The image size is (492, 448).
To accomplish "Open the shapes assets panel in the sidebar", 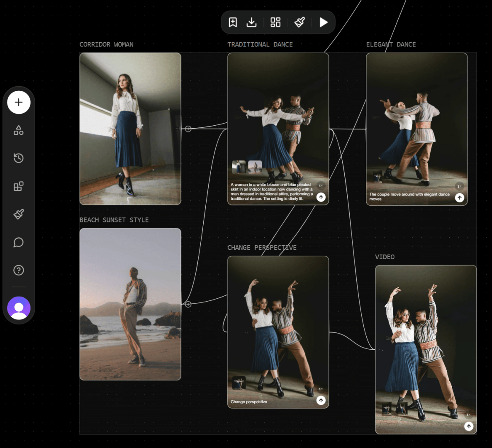I will [x=19, y=130].
